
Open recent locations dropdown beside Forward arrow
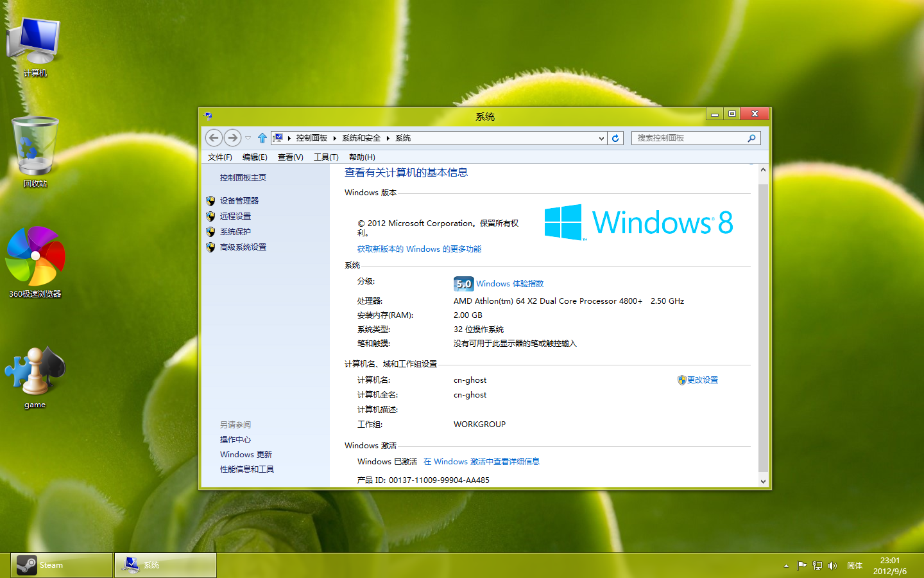pos(248,138)
